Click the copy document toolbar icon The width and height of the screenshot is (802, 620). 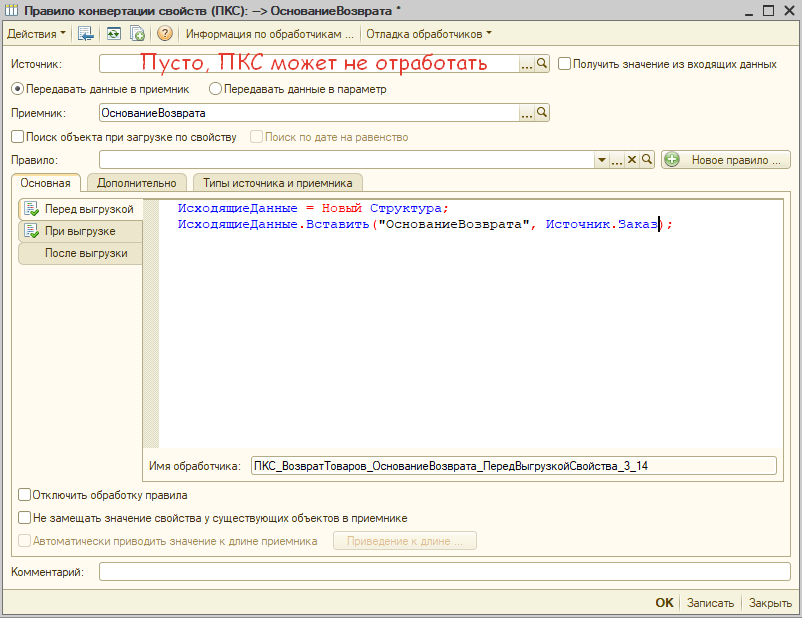pyautogui.click(x=137, y=34)
